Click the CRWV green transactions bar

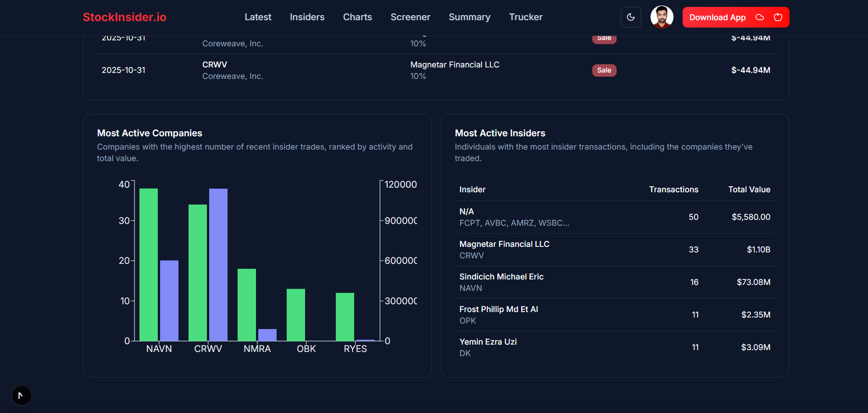(x=198, y=273)
